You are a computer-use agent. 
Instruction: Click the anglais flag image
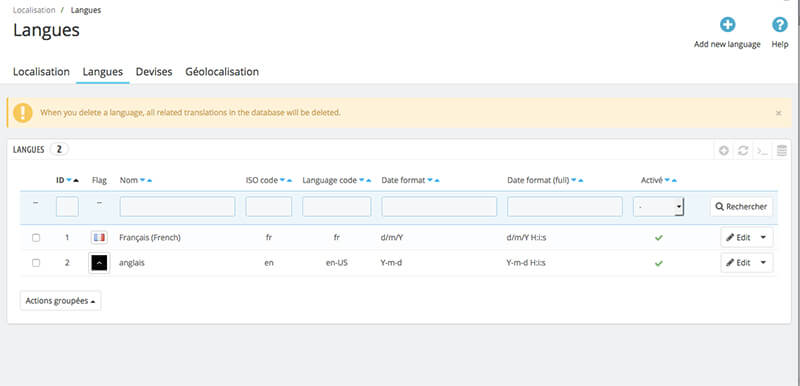pyautogui.click(x=99, y=263)
